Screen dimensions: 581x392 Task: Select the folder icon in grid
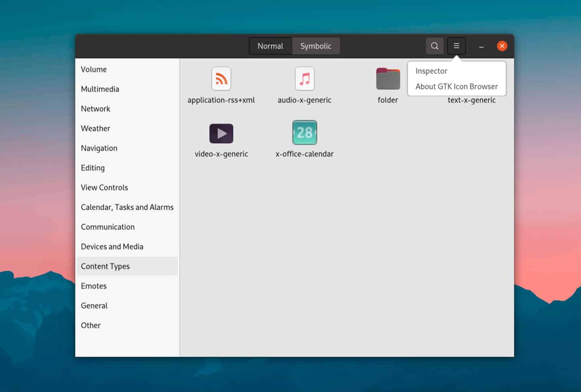[388, 79]
